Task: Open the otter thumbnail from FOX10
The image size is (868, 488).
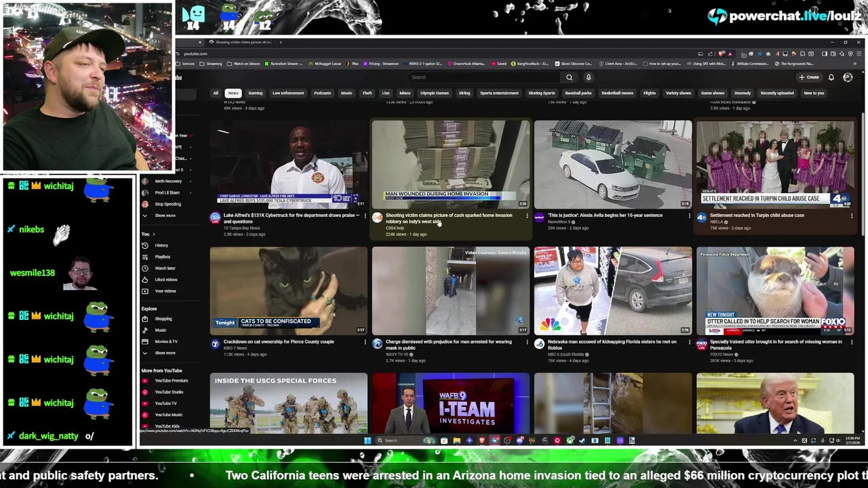Action: [775, 291]
